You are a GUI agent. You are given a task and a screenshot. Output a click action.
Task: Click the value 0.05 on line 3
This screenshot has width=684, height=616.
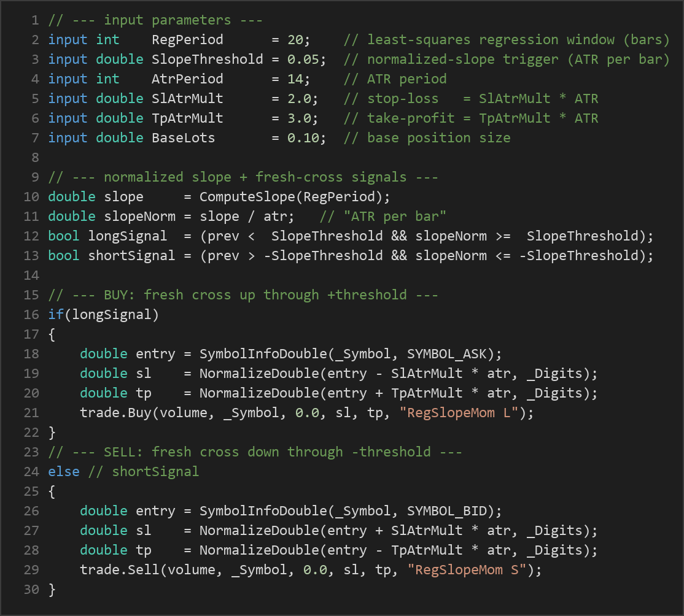pos(303,60)
